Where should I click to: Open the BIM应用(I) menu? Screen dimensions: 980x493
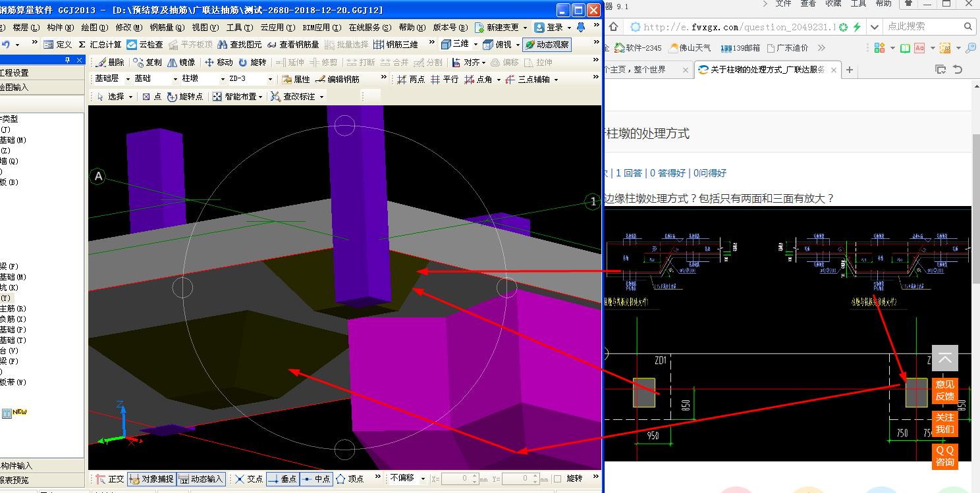322,28
